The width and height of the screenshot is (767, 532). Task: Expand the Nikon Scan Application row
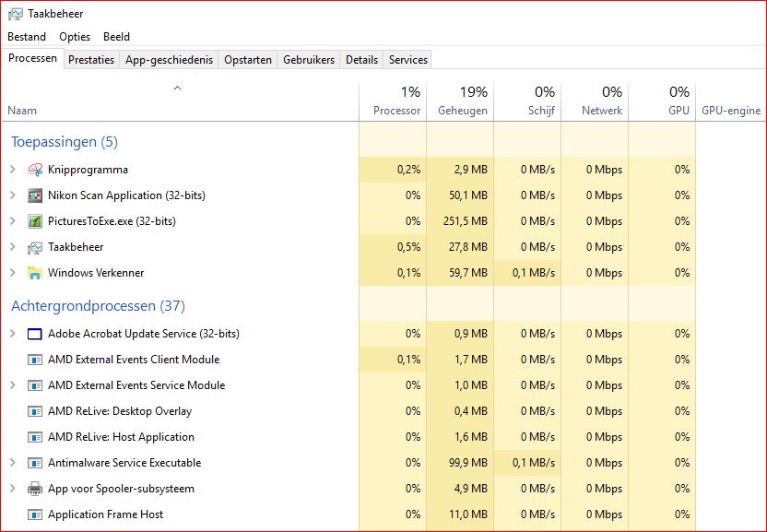[13, 195]
